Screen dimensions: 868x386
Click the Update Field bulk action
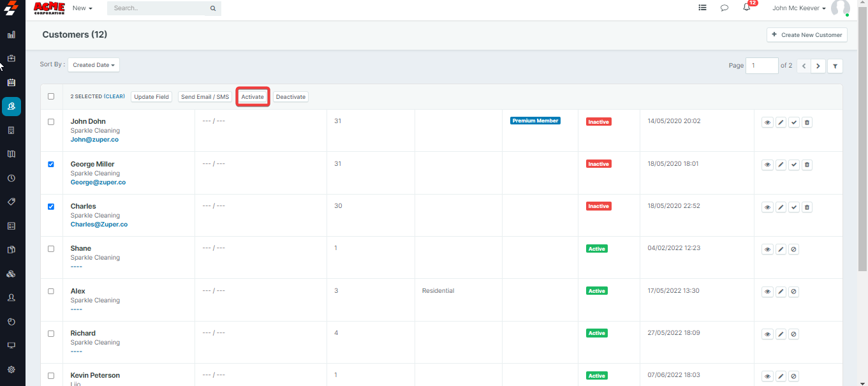click(x=151, y=97)
